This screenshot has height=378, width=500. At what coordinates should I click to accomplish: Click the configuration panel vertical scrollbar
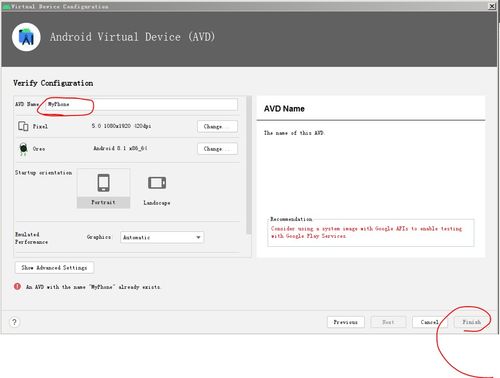[x=249, y=165]
